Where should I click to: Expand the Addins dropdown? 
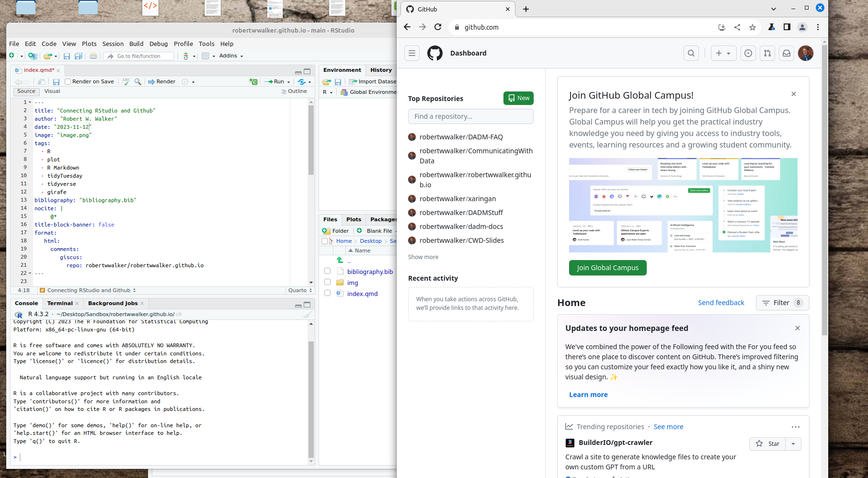231,56
